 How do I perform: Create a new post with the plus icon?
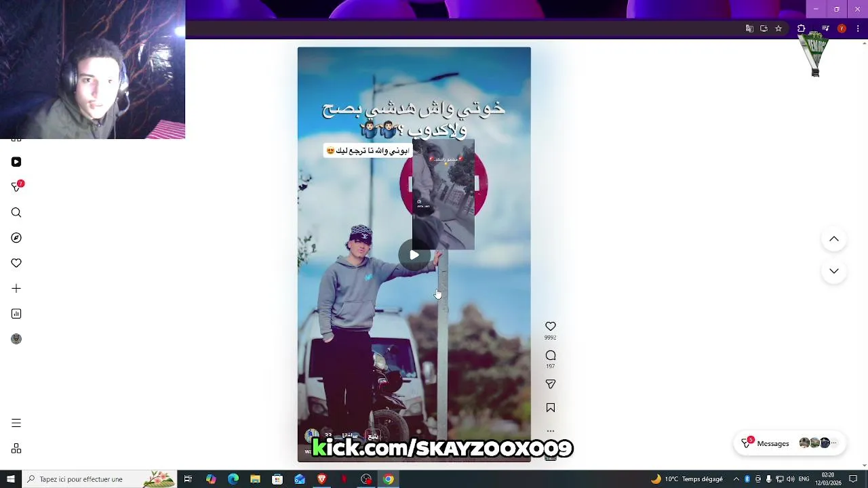16,289
